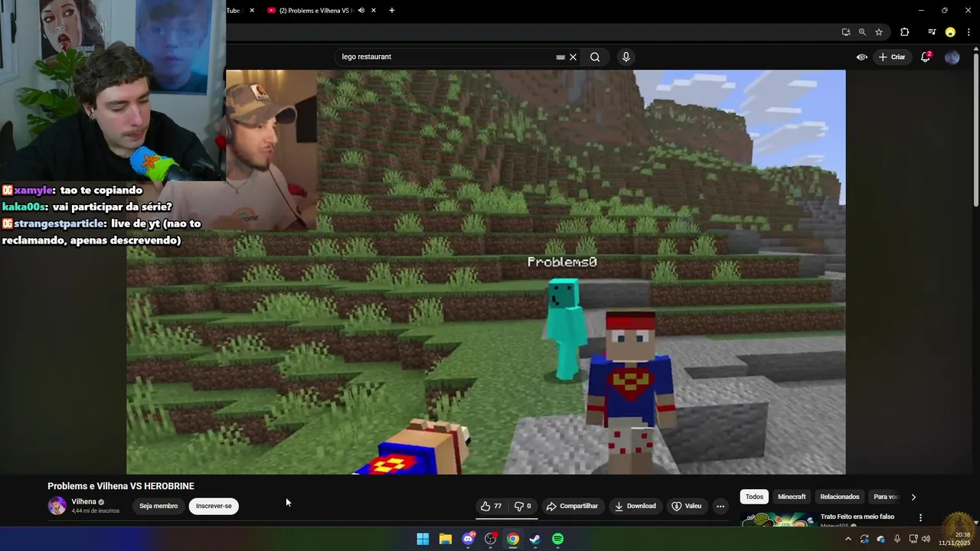
Task: Select the Relacionados filter chip
Action: coord(840,497)
